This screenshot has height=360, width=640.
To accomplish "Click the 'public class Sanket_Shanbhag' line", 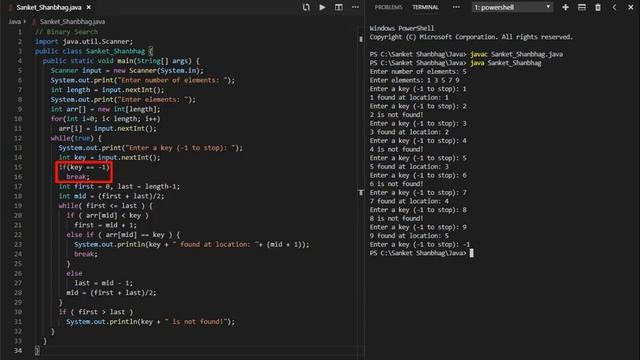I will pos(94,51).
